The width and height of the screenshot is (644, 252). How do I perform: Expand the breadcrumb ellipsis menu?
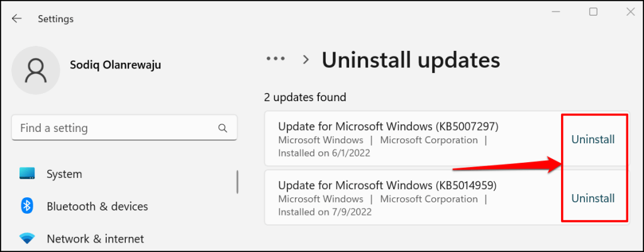coord(275,59)
